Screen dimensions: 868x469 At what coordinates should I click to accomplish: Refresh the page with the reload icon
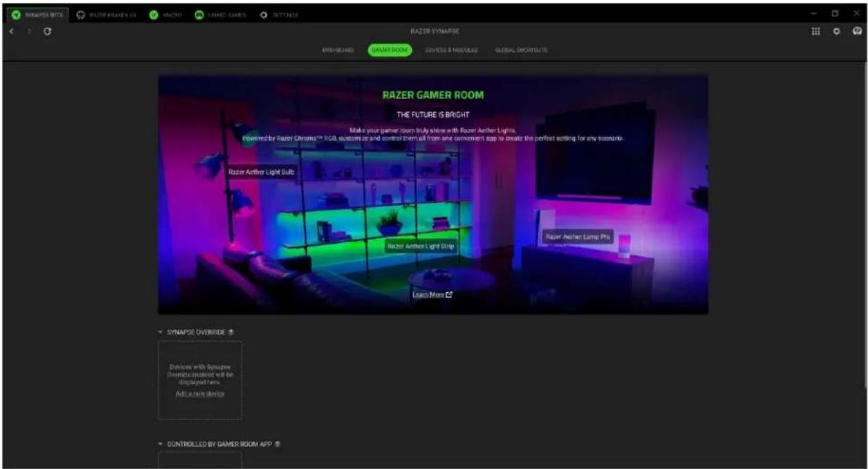[x=46, y=32]
